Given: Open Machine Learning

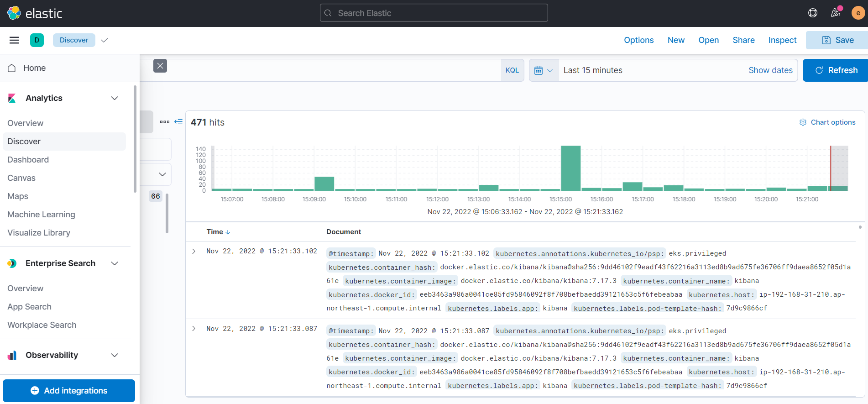Looking at the screenshot, I should pyautogui.click(x=42, y=215).
